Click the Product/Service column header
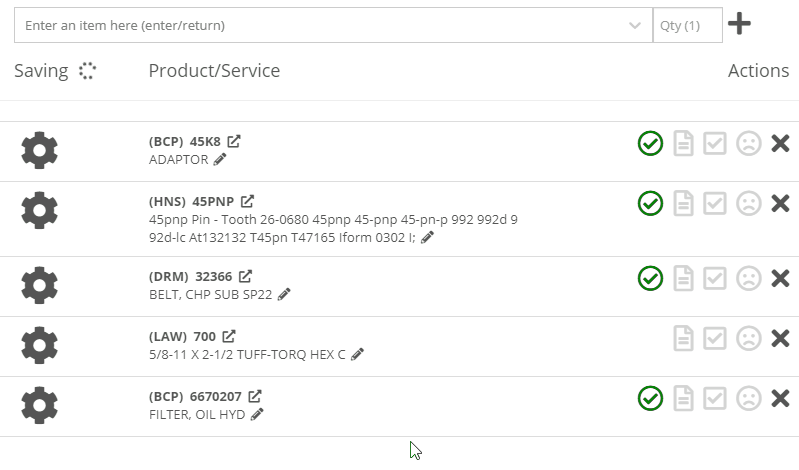 pyautogui.click(x=214, y=71)
